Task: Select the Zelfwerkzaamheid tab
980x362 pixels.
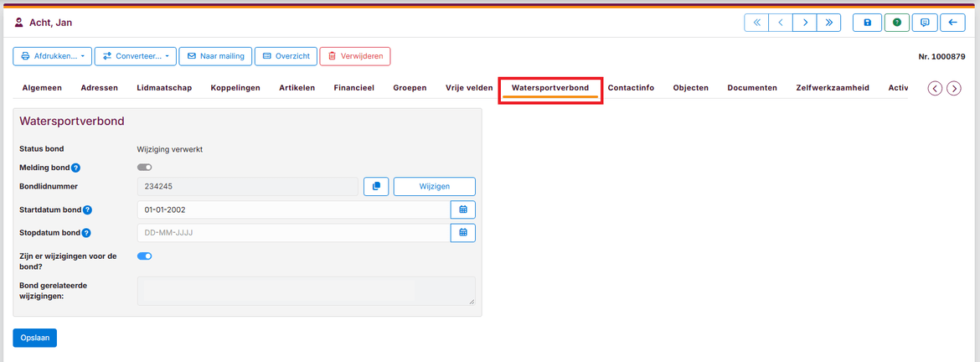Action: pos(833,88)
